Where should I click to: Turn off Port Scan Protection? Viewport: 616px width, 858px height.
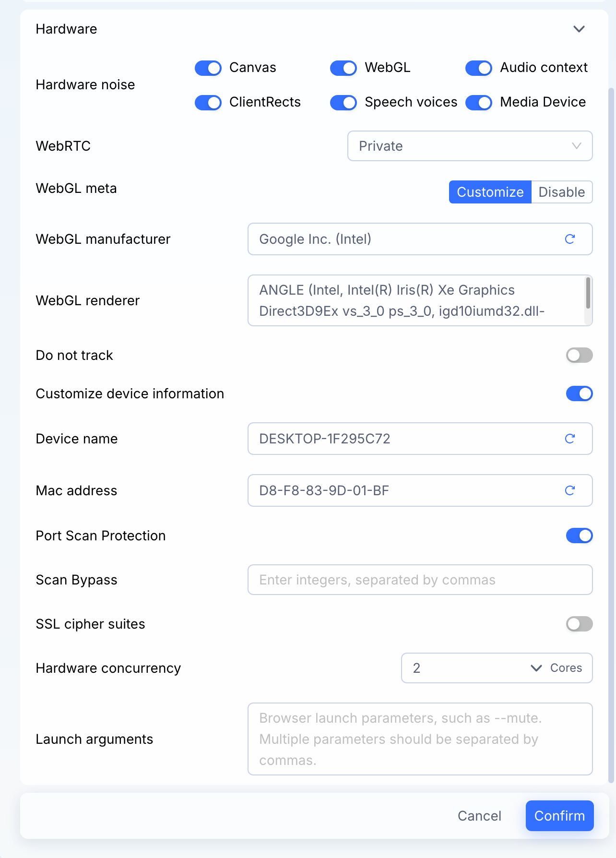580,536
